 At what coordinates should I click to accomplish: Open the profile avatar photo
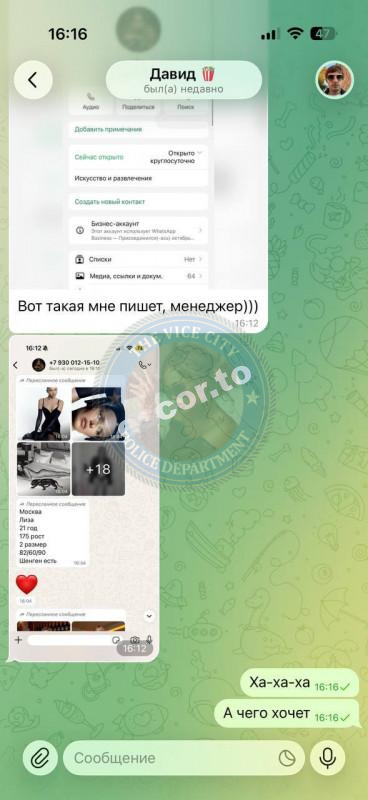click(x=335, y=80)
